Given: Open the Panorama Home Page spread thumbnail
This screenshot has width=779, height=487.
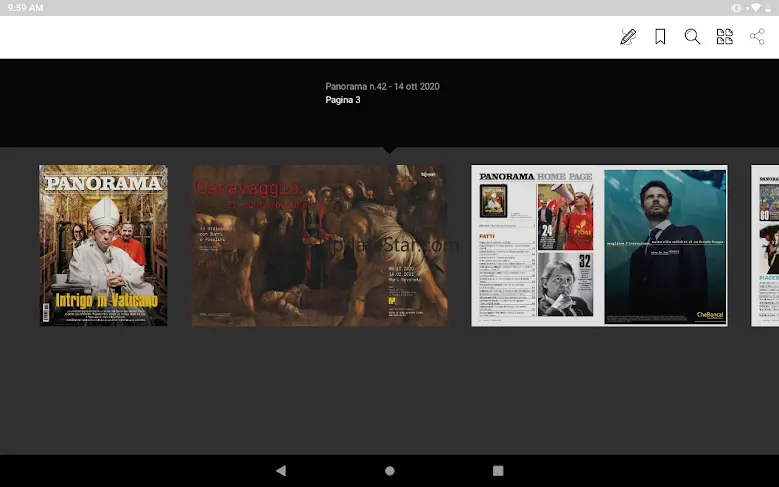Looking at the screenshot, I should (599, 245).
